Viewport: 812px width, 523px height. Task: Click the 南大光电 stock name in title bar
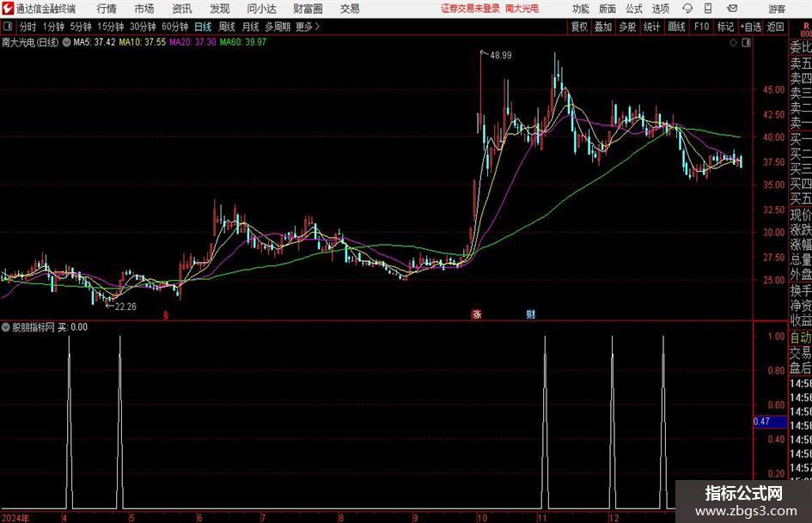[522, 9]
